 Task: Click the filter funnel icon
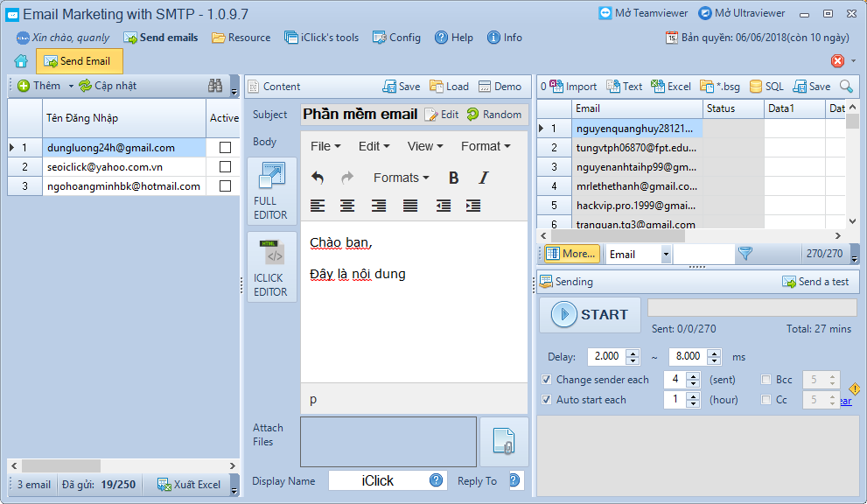click(x=745, y=254)
